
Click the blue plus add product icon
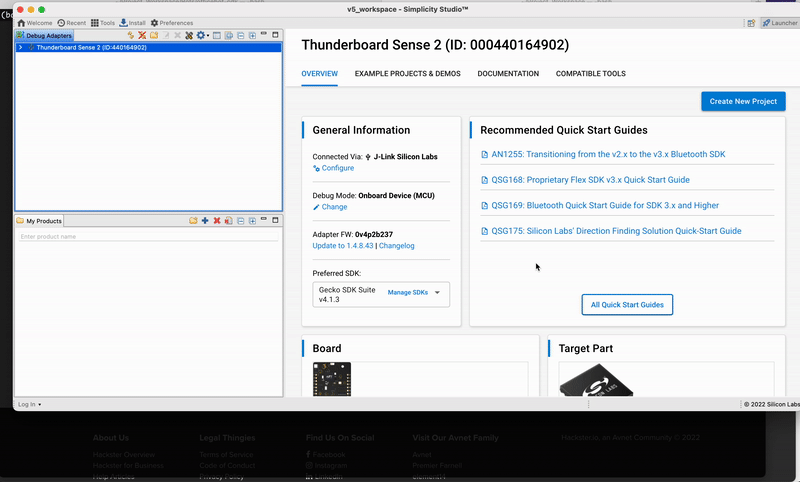[205, 221]
